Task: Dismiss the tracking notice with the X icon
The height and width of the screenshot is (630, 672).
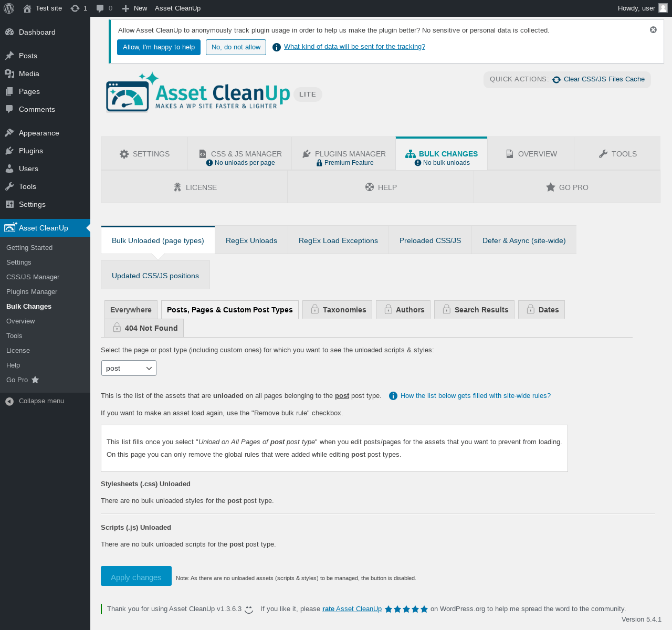Action: coord(653,30)
